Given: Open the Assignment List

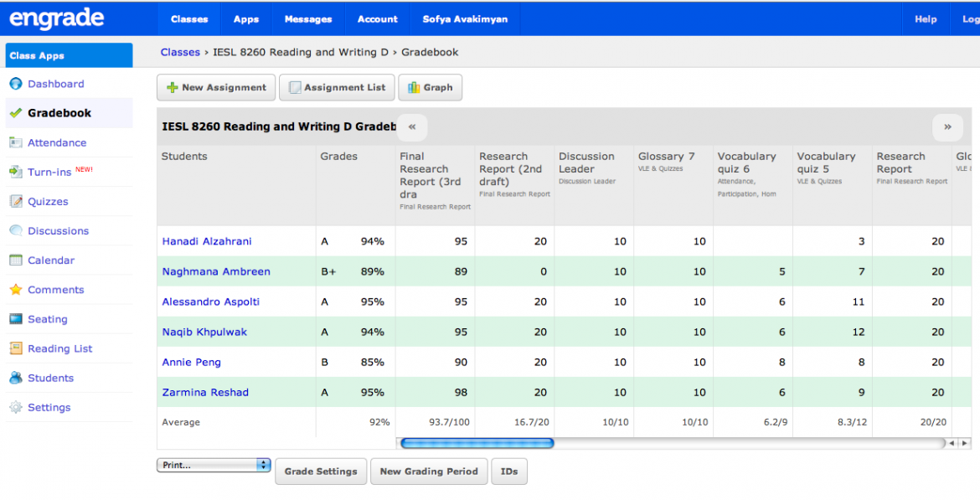Looking at the screenshot, I should point(336,87).
